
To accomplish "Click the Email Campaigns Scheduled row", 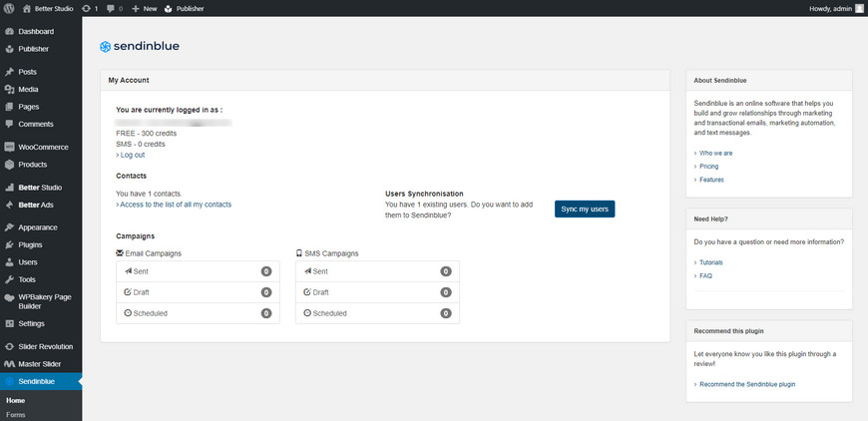I will coord(198,313).
